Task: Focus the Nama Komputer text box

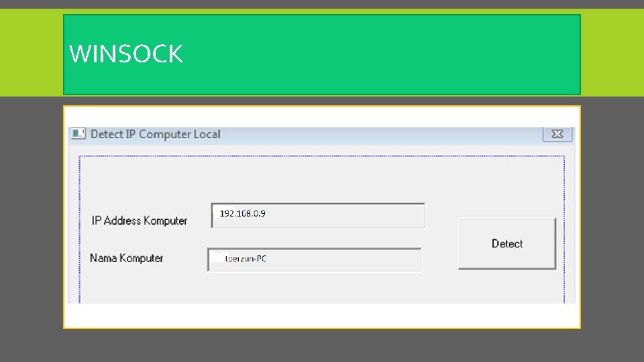Action: coord(315,259)
